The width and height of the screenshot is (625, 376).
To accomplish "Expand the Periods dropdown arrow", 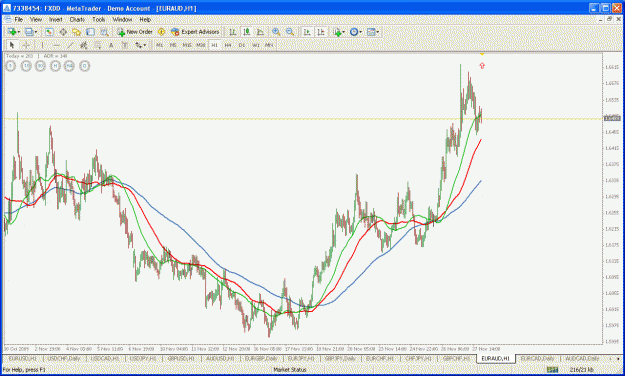I will click(361, 31).
